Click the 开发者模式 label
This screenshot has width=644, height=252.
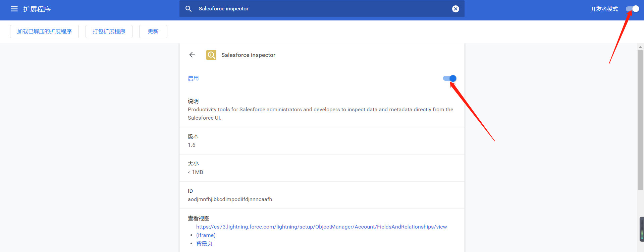[x=604, y=9]
